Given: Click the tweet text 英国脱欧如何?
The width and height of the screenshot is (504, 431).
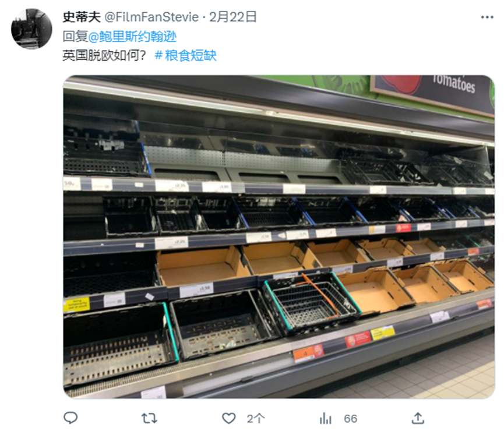Looking at the screenshot, I should (104, 55).
